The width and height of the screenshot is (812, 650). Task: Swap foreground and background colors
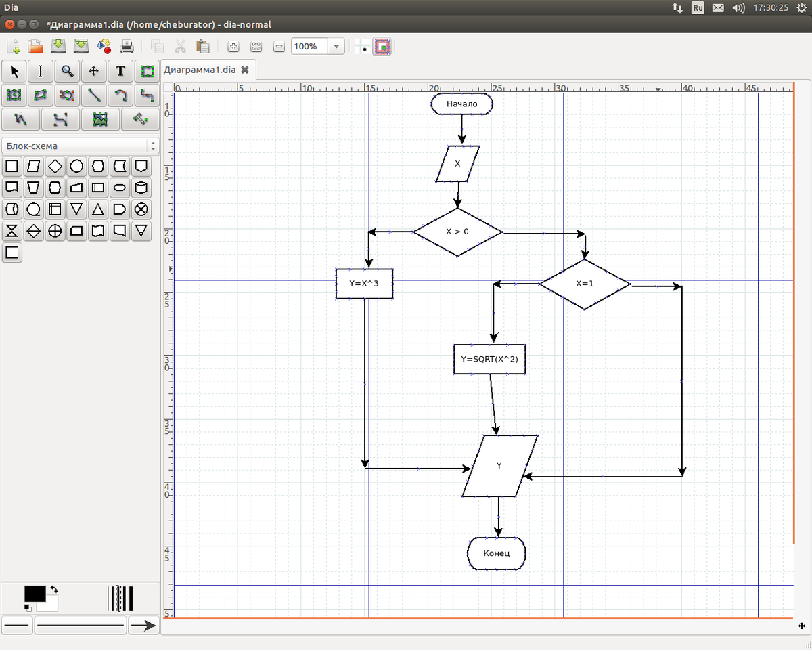click(54, 590)
